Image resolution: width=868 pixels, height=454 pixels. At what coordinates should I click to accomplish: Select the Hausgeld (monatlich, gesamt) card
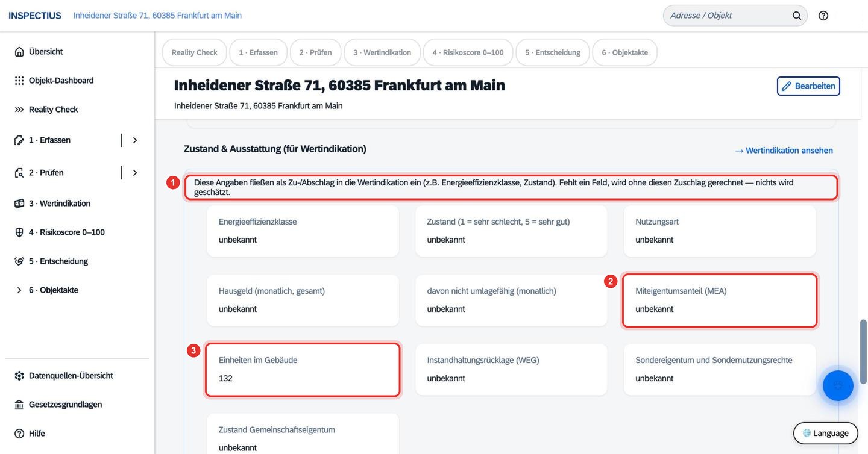(303, 300)
